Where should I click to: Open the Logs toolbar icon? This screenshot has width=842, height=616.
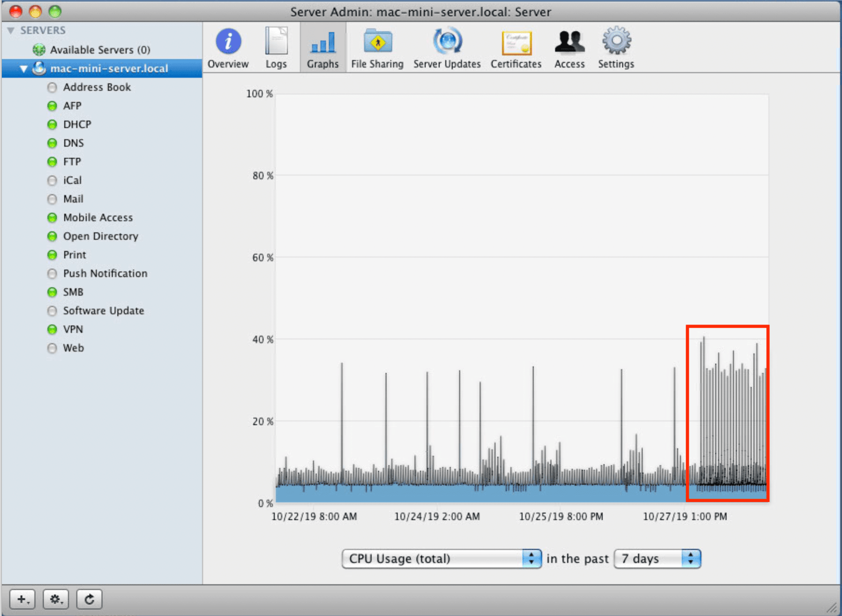pyautogui.click(x=276, y=41)
